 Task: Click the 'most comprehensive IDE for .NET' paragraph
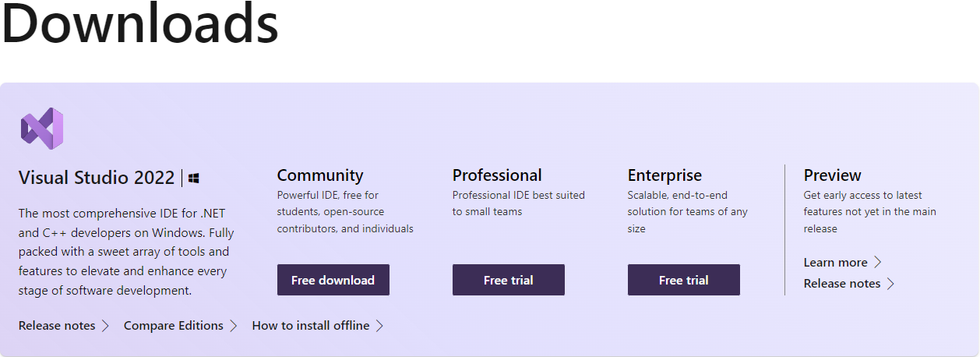pyautogui.click(x=126, y=252)
